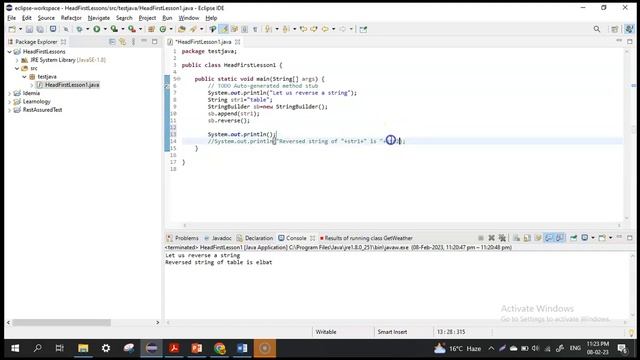Switch to the Problems tab
Viewport: 640px width, 360px height.
pyautogui.click(x=182, y=238)
